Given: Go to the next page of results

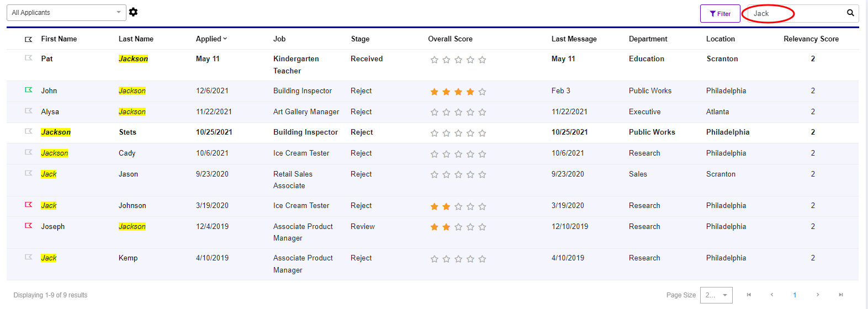Looking at the screenshot, I should coord(818,295).
